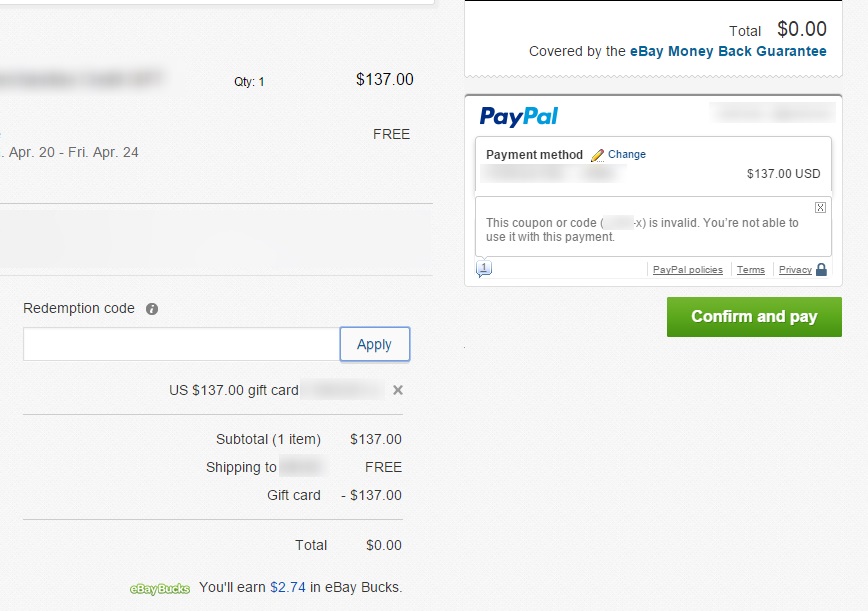
Task: Click the Redemption code info icon
Action: pos(152,309)
